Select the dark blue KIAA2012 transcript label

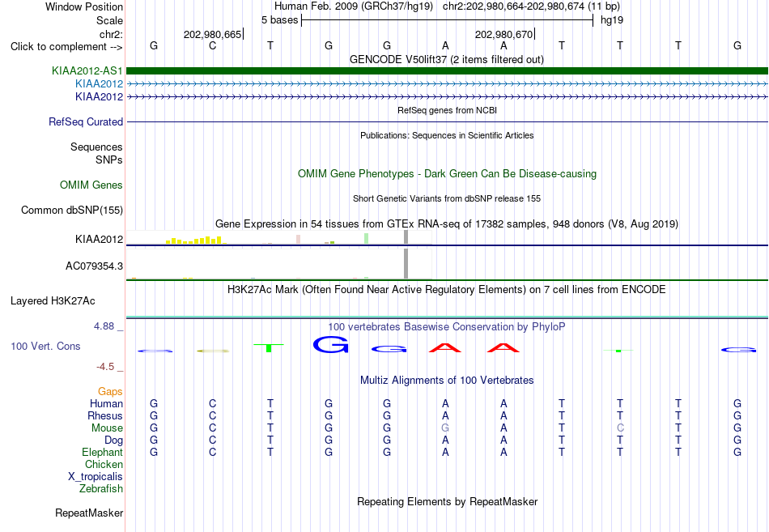pyautogui.click(x=99, y=96)
